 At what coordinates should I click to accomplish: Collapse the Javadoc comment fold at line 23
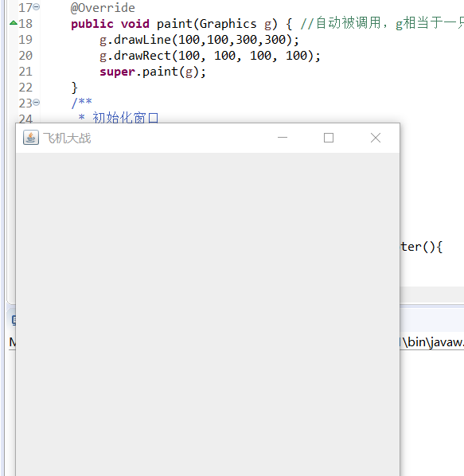pos(36,103)
